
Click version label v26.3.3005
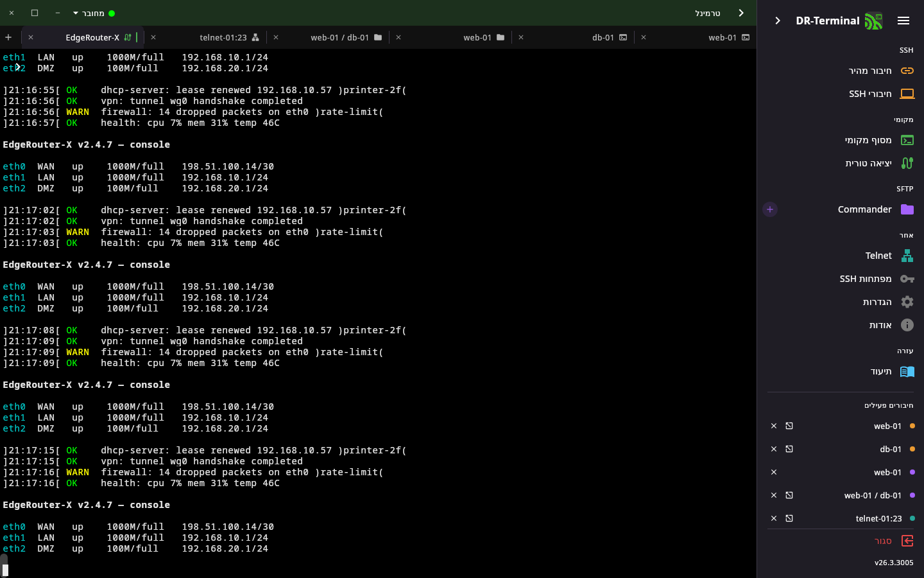894,563
